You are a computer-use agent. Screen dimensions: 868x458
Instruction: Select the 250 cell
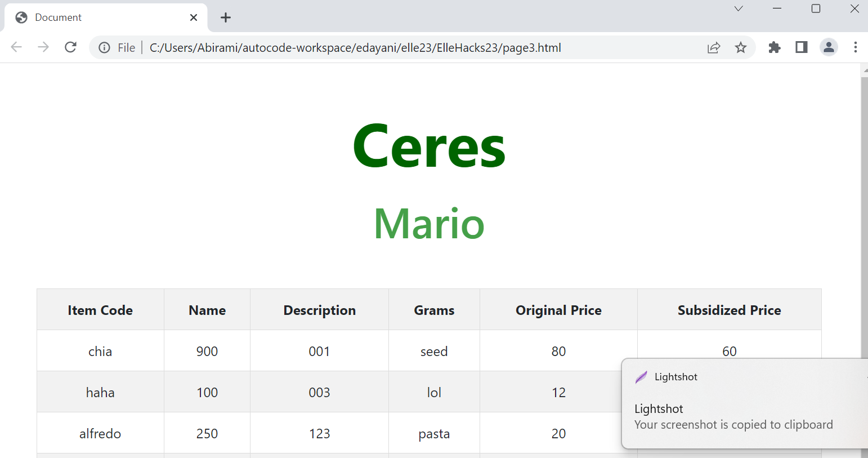[207, 433]
